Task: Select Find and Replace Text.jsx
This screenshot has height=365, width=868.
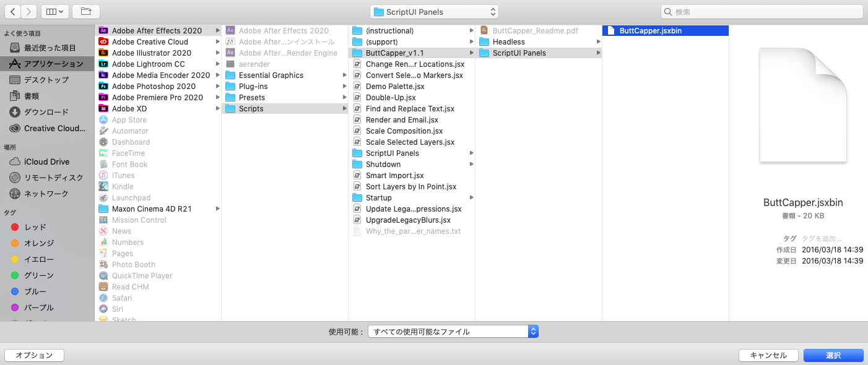Action: 412,108
